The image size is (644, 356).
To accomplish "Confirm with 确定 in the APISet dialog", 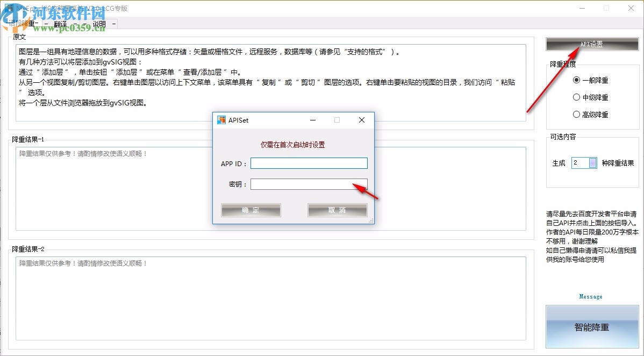I will [x=251, y=210].
